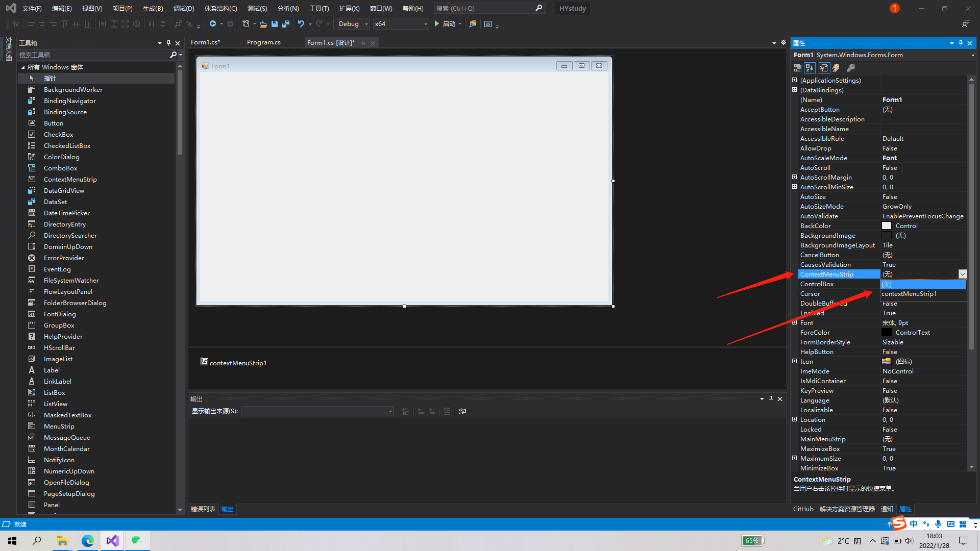Switch to the Program.cs tab
The width and height of the screenshot is (980, 551).
tap(263, 42)
